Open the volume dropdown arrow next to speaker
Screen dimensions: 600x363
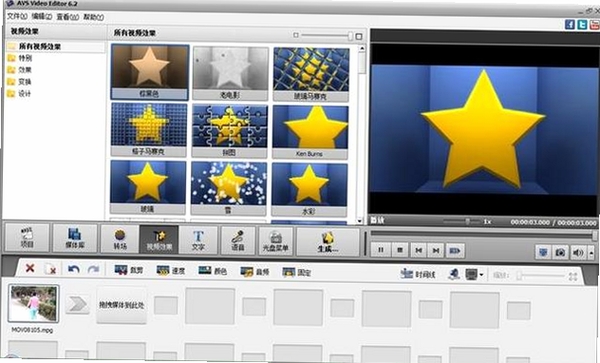click(592, 253)
